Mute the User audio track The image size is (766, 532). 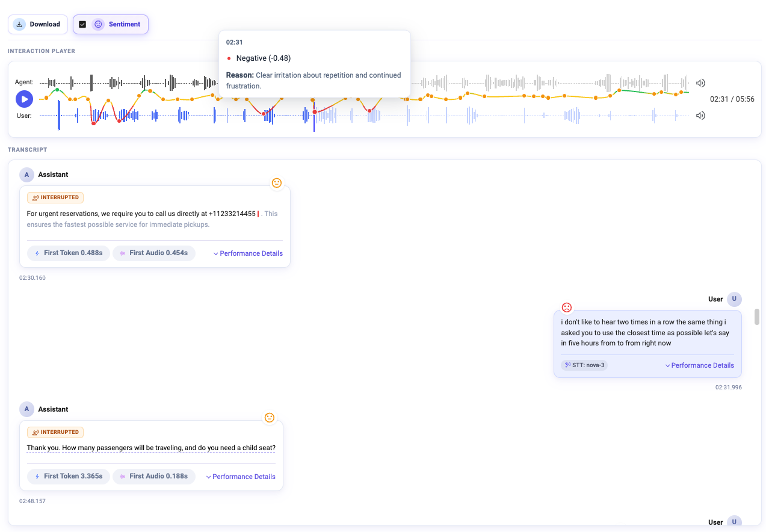[x=700, y=116]
